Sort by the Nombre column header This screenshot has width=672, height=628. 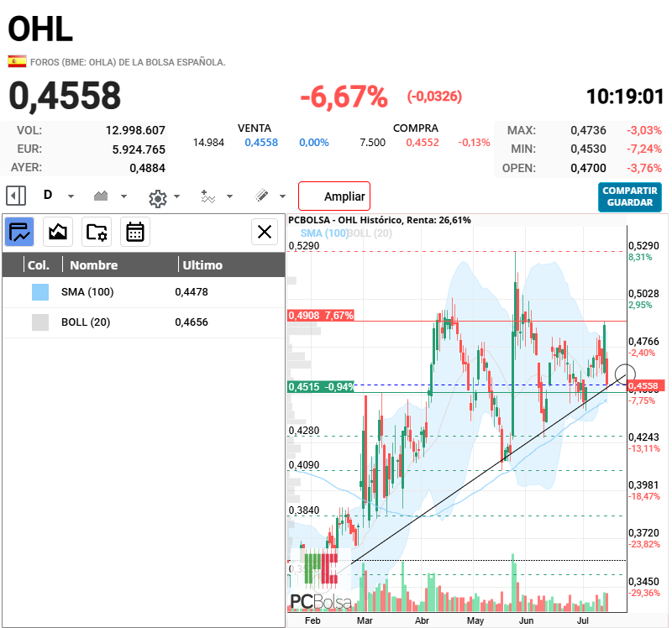tap(93, 265)
